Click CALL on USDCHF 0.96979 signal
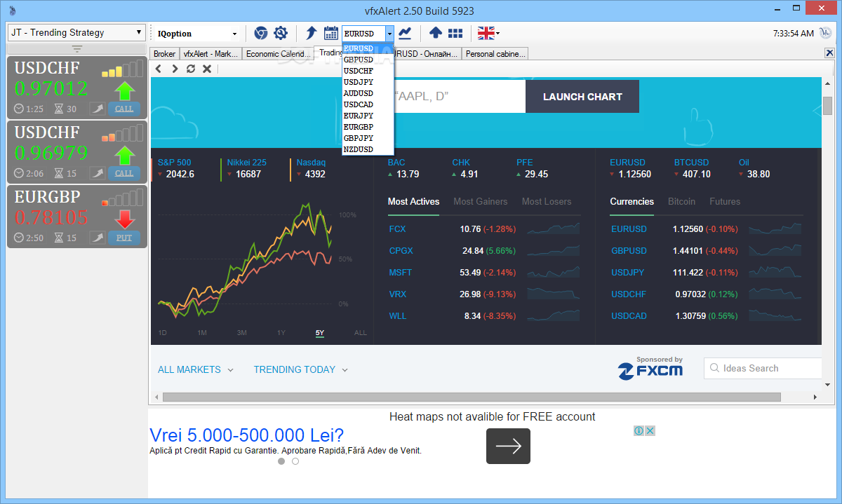Screen dimensions: 842x504 click(124, 173)
